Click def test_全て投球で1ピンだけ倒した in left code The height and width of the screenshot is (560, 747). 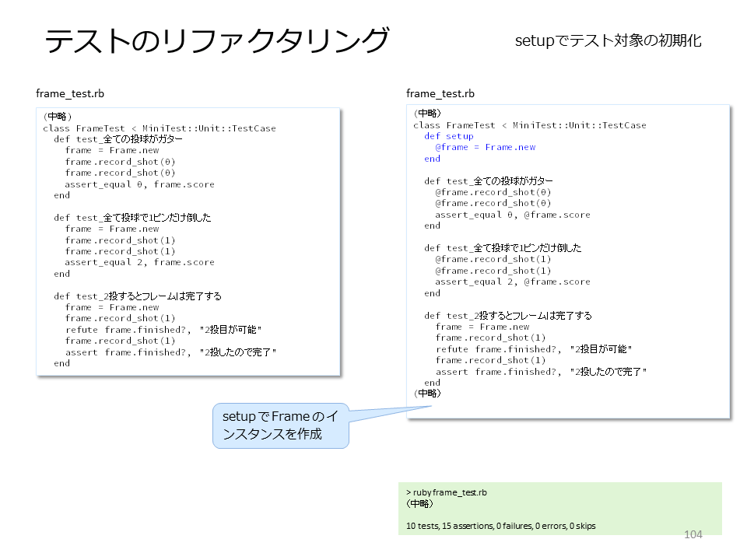pyautogui.click(x=132, y=218)
